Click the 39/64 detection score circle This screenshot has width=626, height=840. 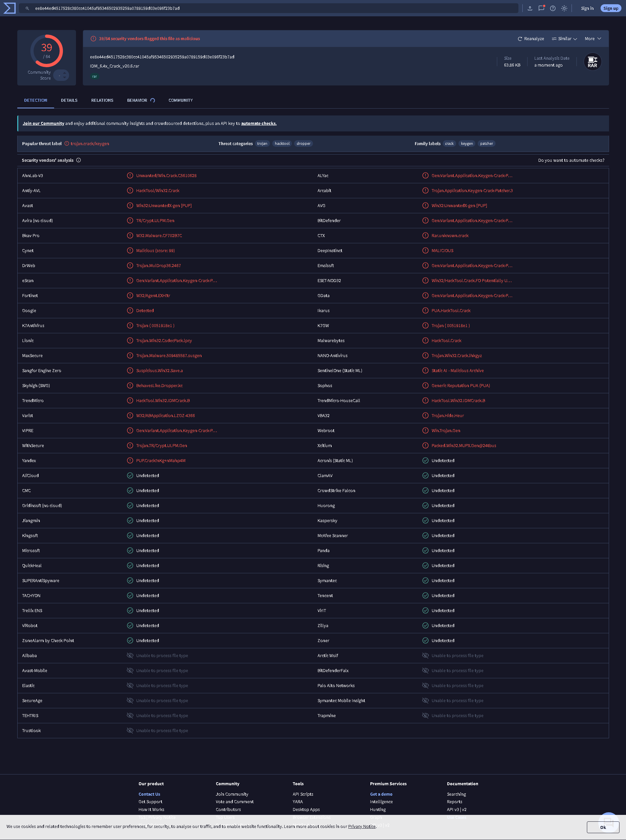pyautogui.click(x=47, y=51)
